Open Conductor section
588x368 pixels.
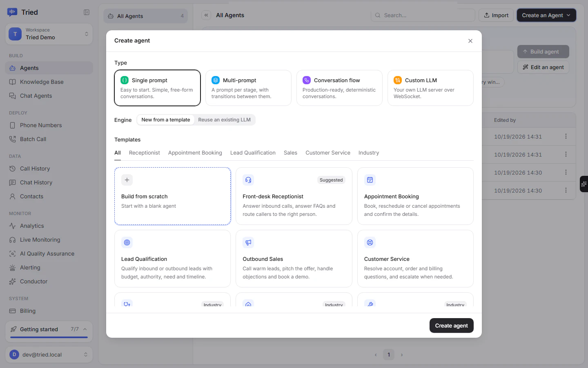coord(49,281)
